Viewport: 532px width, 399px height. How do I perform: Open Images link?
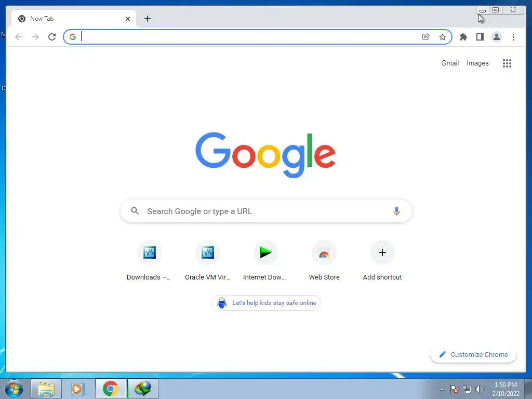[477, 63]
